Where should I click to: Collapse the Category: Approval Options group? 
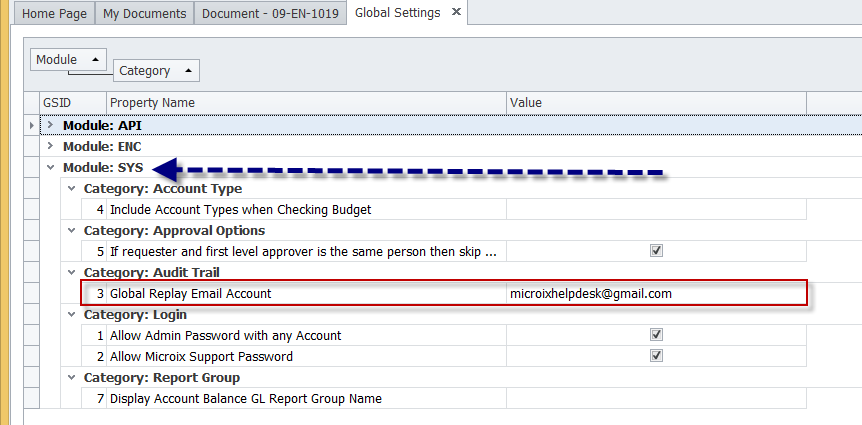click(72, 230)
